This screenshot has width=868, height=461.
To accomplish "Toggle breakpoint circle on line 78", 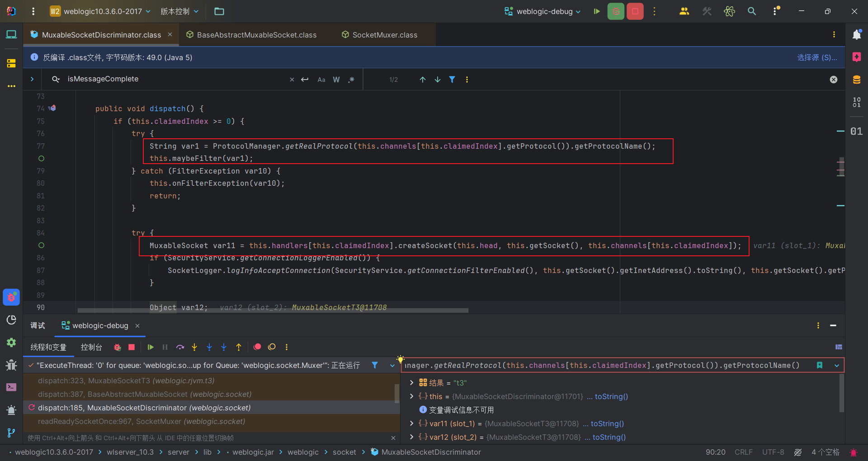I will point(41,159).
